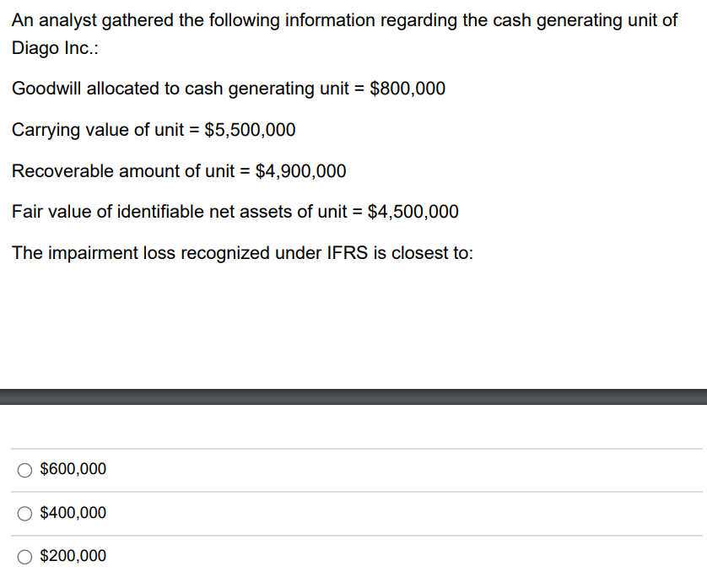Click the separator line below $400,000 option

pos(353,534)
